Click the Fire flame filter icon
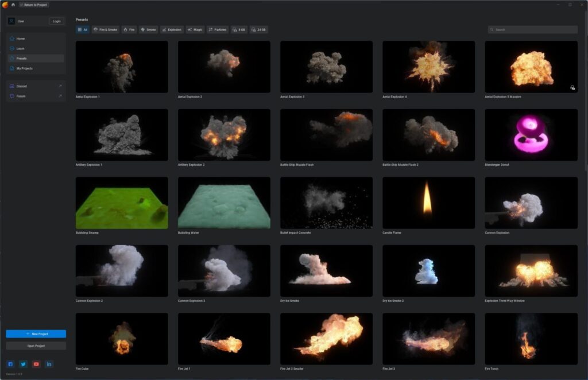Image resolution: width=588 pixels, height=380 pixels. 125,29
